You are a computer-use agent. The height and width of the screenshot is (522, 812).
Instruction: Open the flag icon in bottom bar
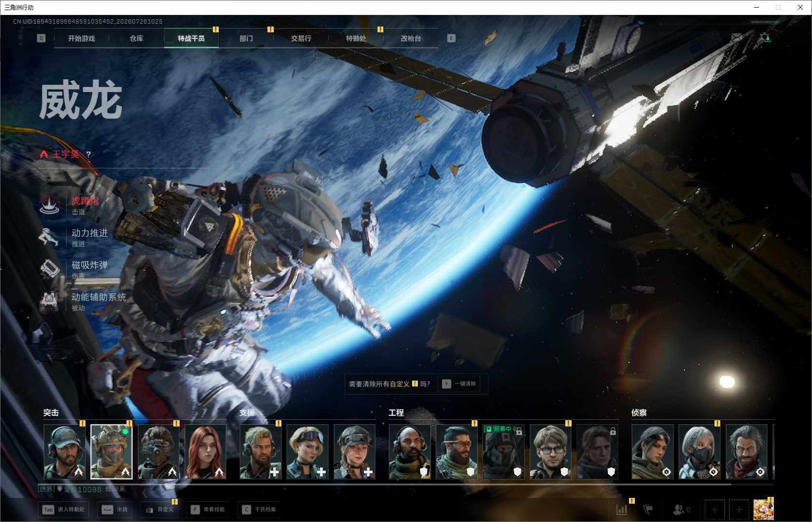pos(648,509)
